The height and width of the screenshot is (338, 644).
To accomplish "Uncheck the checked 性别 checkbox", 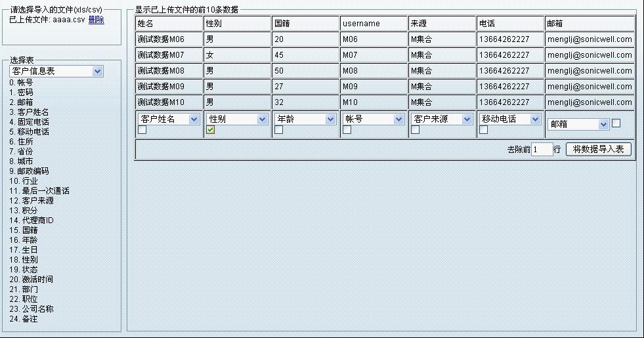I will pyautogui.click(x=211, y=130).
